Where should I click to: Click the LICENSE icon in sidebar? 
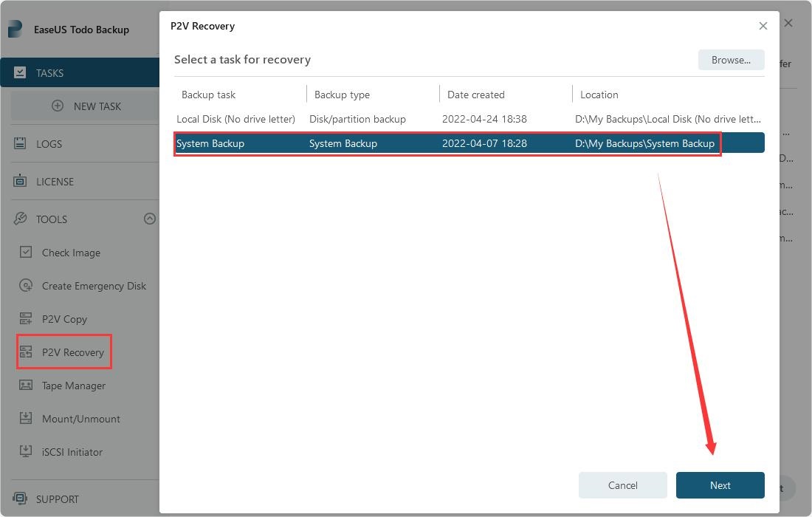pyautogui.click(x=20, y=181)
